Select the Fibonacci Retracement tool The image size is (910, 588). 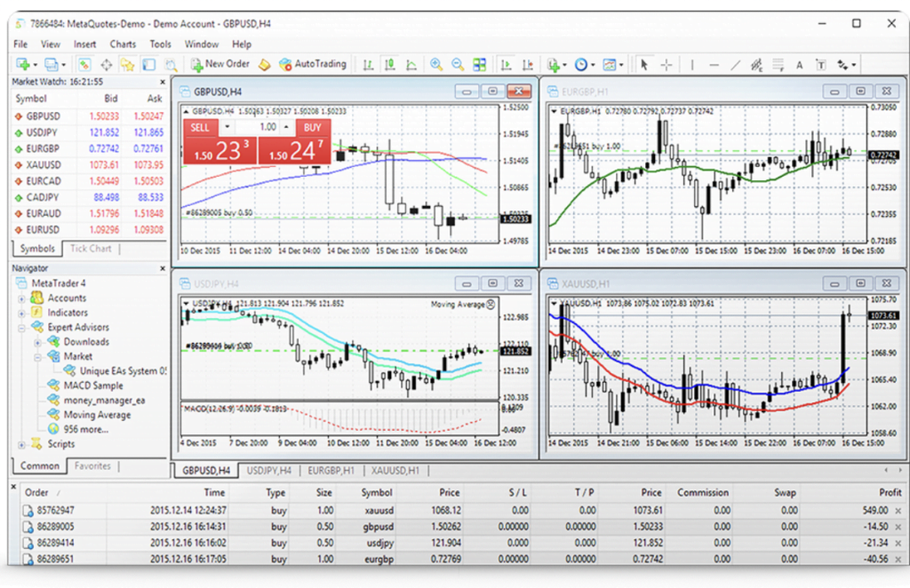click(x=778, y=65)
